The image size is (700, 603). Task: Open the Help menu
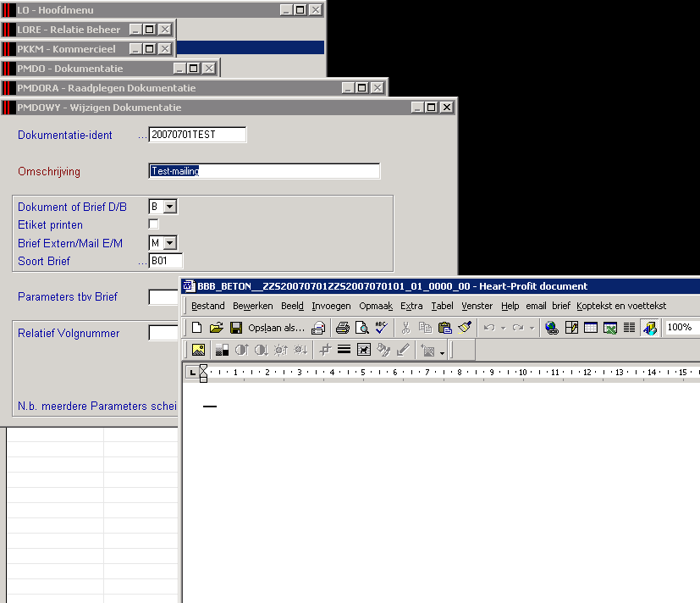510,306
